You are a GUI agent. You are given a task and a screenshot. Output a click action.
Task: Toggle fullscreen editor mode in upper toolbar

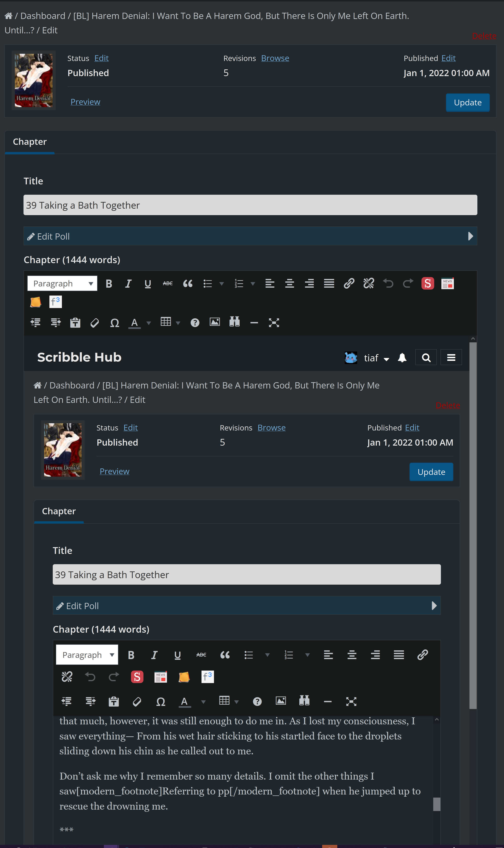click(x=274, y=322)
